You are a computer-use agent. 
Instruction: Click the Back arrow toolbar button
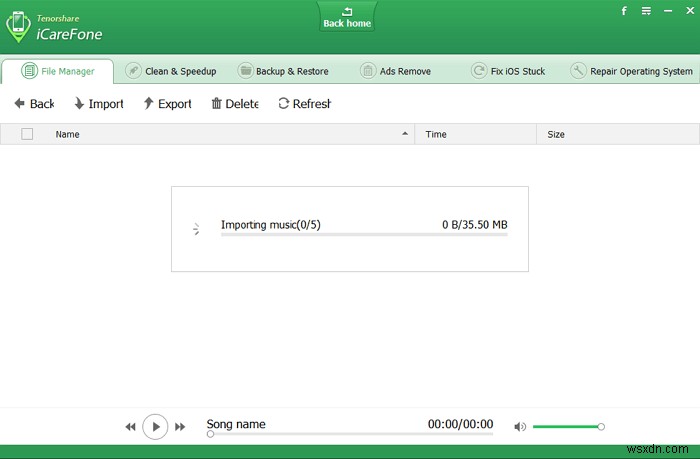[x=33, y=104]
